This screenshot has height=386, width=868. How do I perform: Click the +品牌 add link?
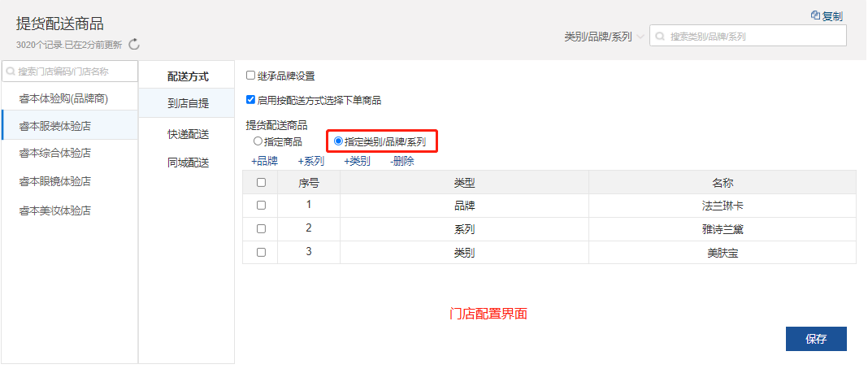pos(264,161)
